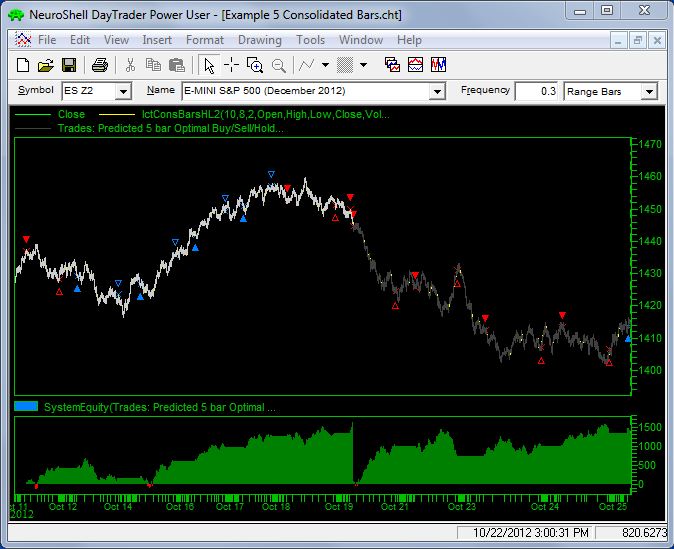The width and height of the screenshot is (674, 549).
Task: Open the Insert menu
Action: (x=157, y=40)
